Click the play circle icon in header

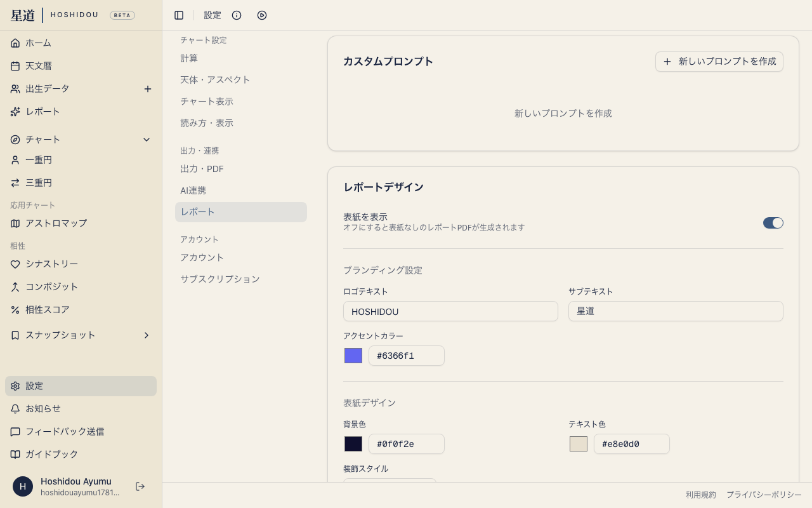point(262,15)
